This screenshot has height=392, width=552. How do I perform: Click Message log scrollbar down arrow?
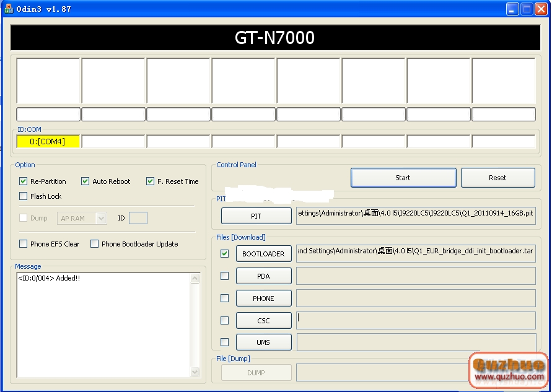click(195, 372)
